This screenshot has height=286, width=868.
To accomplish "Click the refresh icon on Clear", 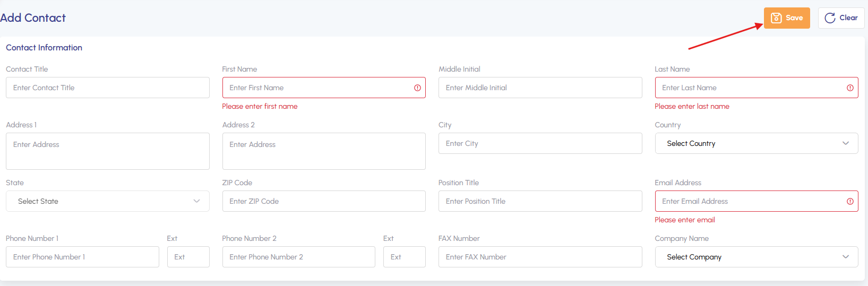I will click(830, 18).
